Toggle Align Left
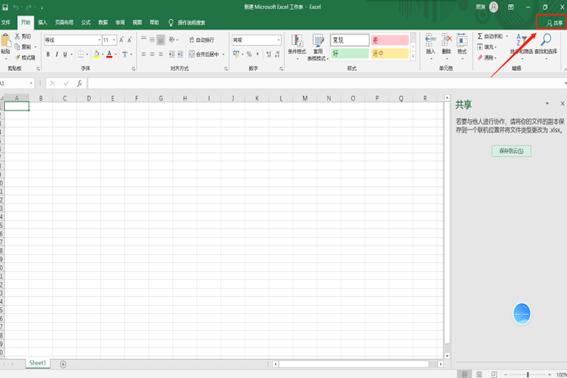Viewport: 567px width, 378px height. (144, 54)
